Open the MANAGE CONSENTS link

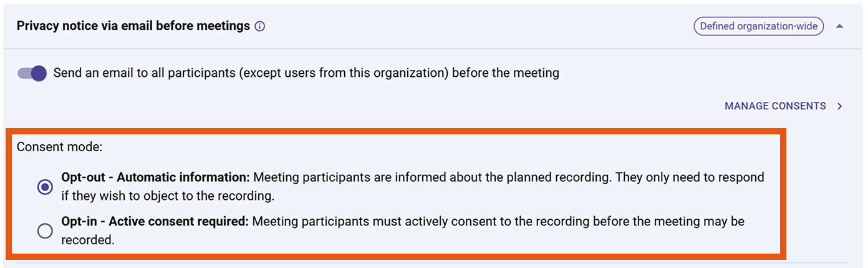pos(774,106)
